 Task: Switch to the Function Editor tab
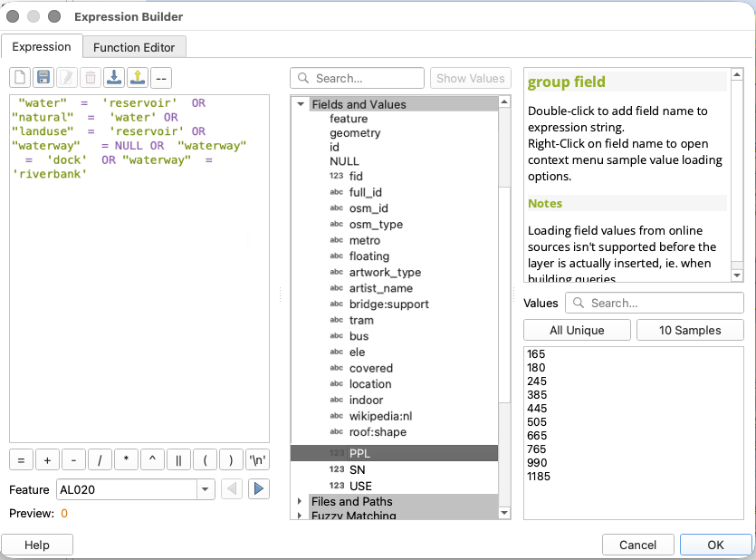pos(134,47)
